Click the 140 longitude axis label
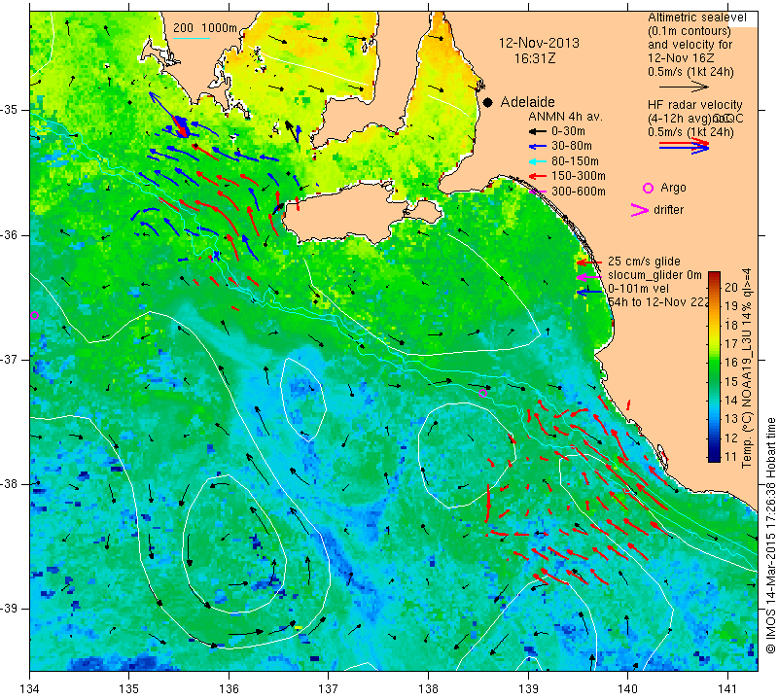The height and width of the screenshot is (700, 778). coord(627,689)
